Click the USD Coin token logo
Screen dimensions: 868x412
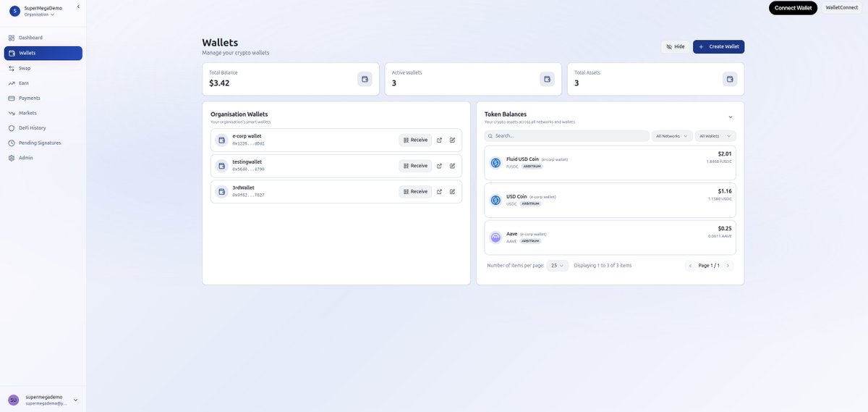495,200
